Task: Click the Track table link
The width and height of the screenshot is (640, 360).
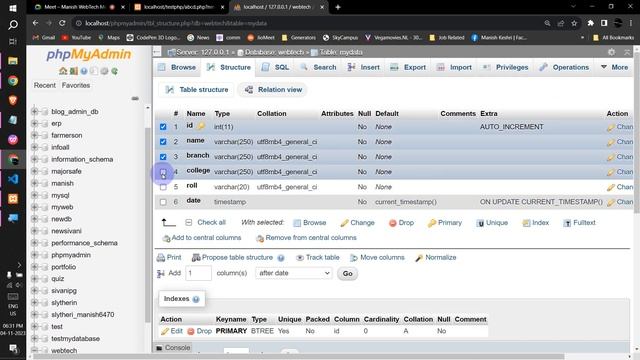Action: (x=318, y=258)
